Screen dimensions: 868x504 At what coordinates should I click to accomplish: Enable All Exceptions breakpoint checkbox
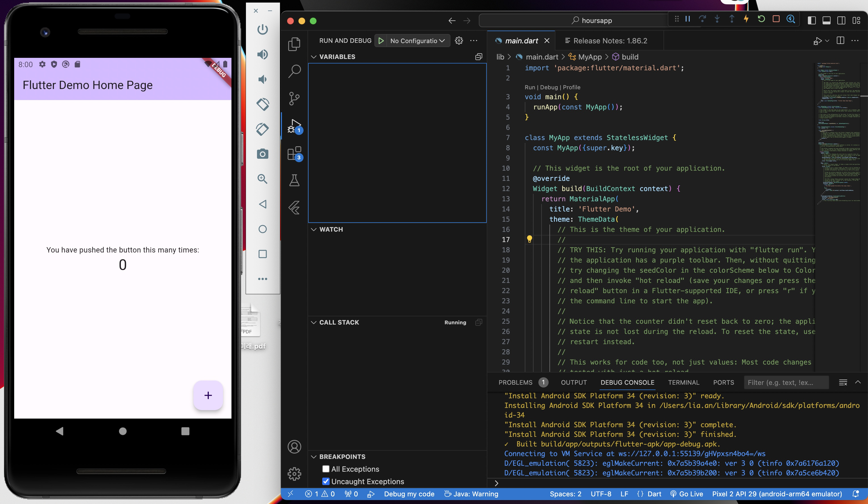point(326,469)
